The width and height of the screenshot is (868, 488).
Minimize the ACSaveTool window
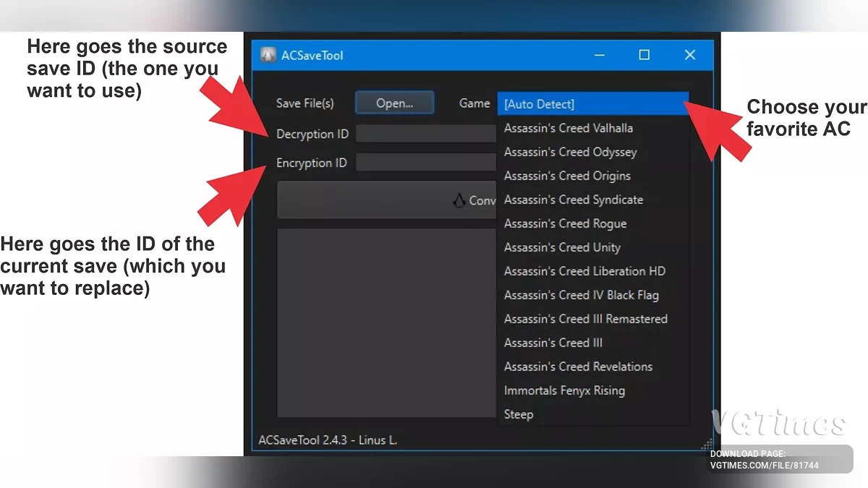tap(599, 55)
